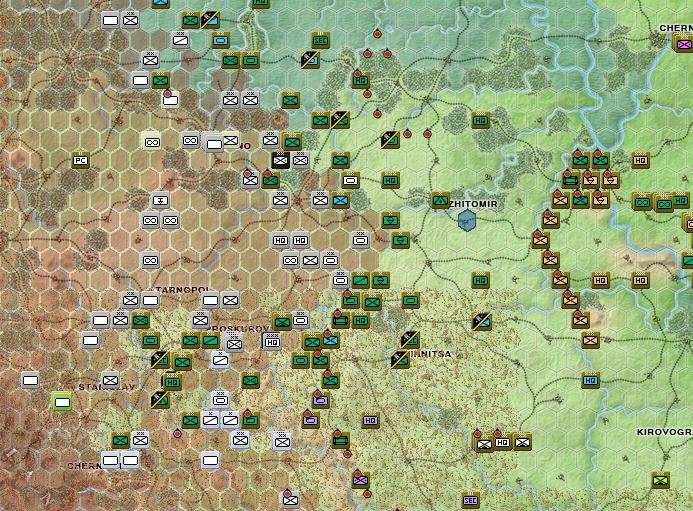
Task: Select the yellow-green infantry counter below Kirovograd
Action: pyautogui.click(x=661, y=480)
